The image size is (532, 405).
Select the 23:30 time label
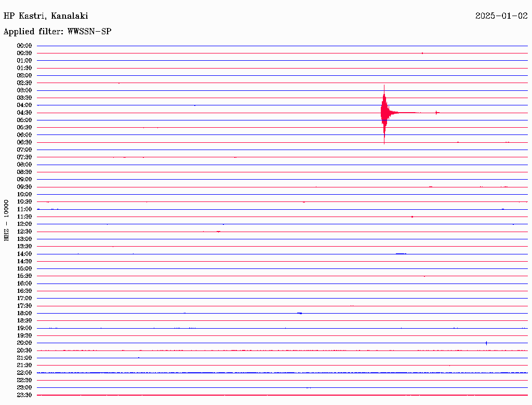pos(24,395)
